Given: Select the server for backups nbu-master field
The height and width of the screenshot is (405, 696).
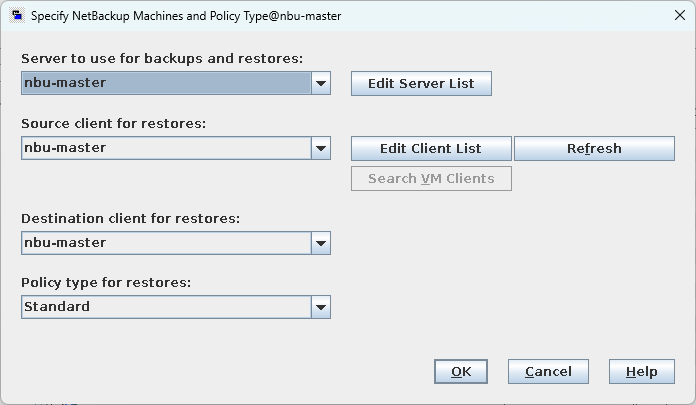Looking at the screenshot, I should 165,84.
